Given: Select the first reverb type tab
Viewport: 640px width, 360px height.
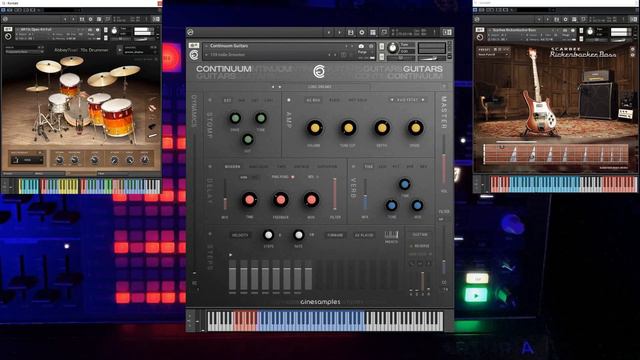Looking at the screenshot, I should pyautogui.click(x=369, y=167).
